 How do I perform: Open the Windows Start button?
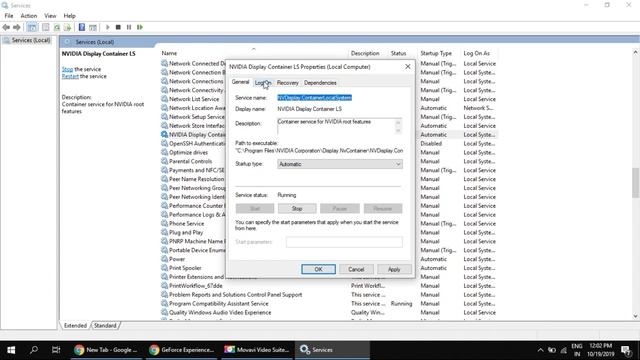(11, 350)
